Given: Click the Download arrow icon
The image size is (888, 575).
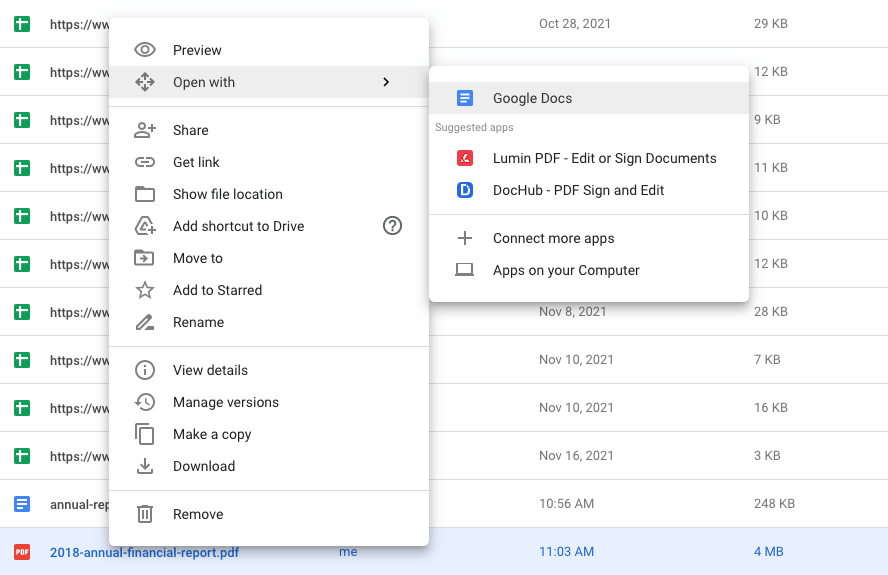Looking at the screenshot, I should tap(145, 466).
